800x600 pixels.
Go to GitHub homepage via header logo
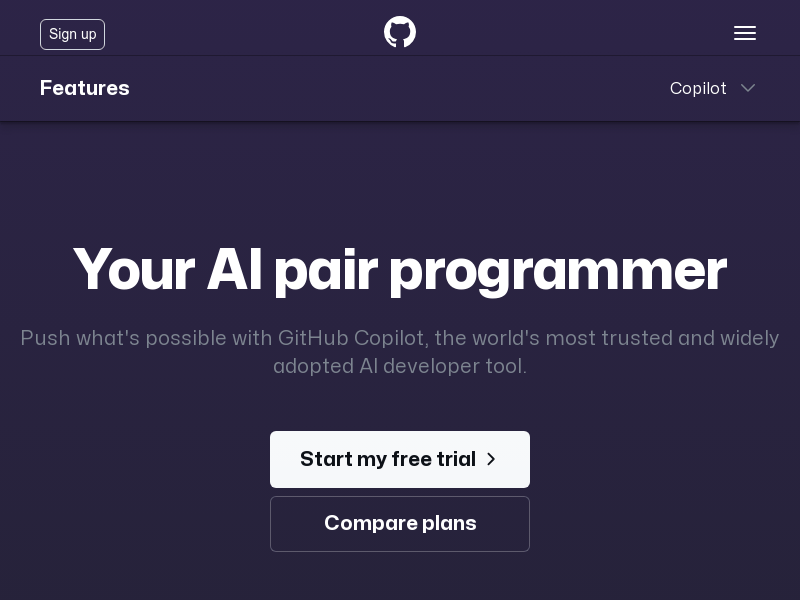click(x=399, y=32)
